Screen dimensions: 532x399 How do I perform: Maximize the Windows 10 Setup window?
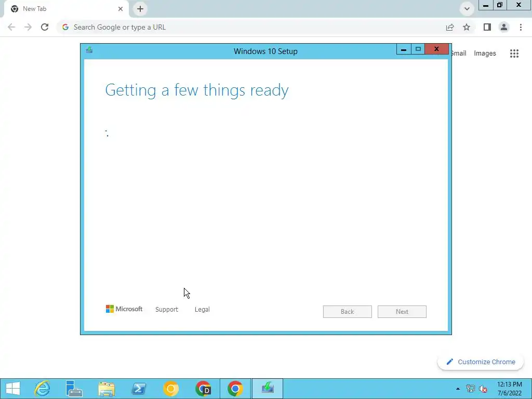point(418,49)
